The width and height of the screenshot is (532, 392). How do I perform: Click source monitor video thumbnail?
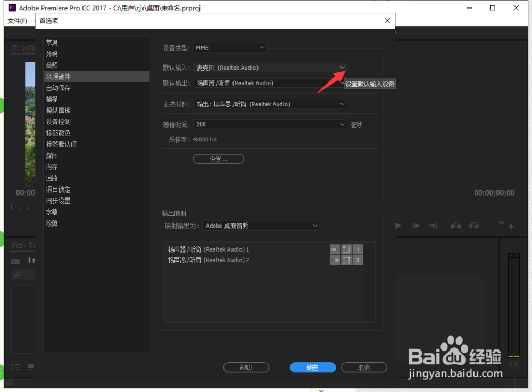tap(30, 124)
